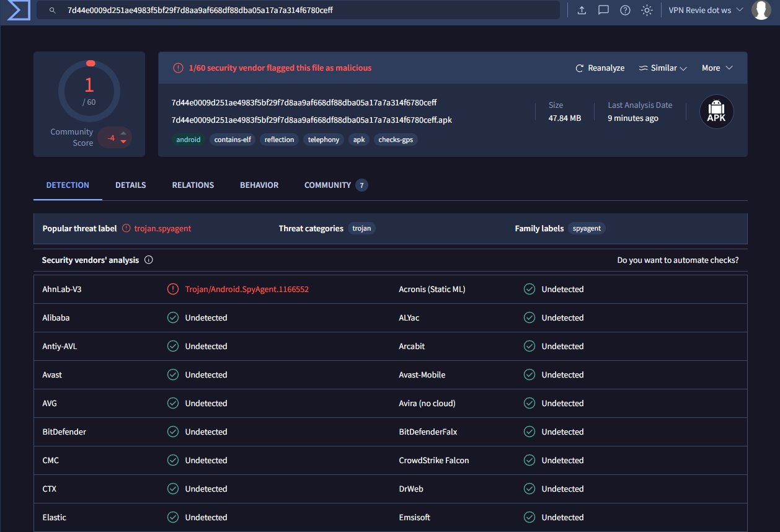Screen dimensions: 780x532
Task: Click the hash search input field
Action: [x=298, y=11]
